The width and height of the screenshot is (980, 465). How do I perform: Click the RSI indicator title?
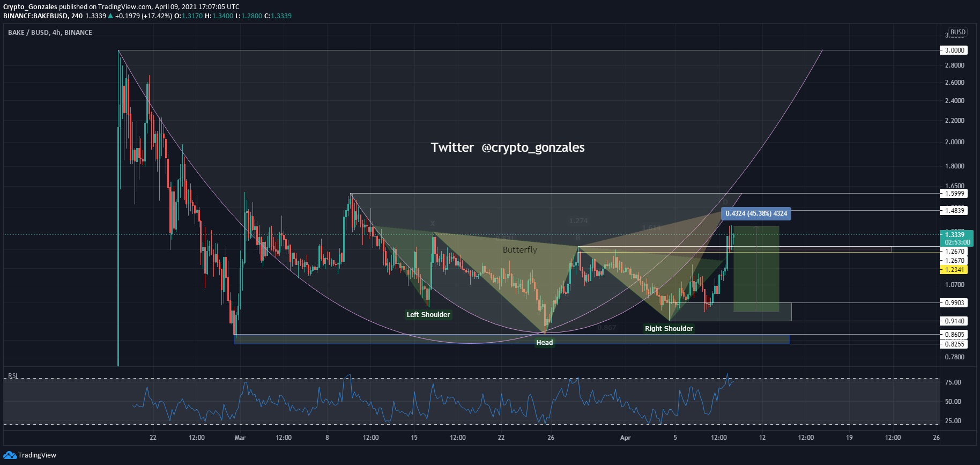point(13,376)
